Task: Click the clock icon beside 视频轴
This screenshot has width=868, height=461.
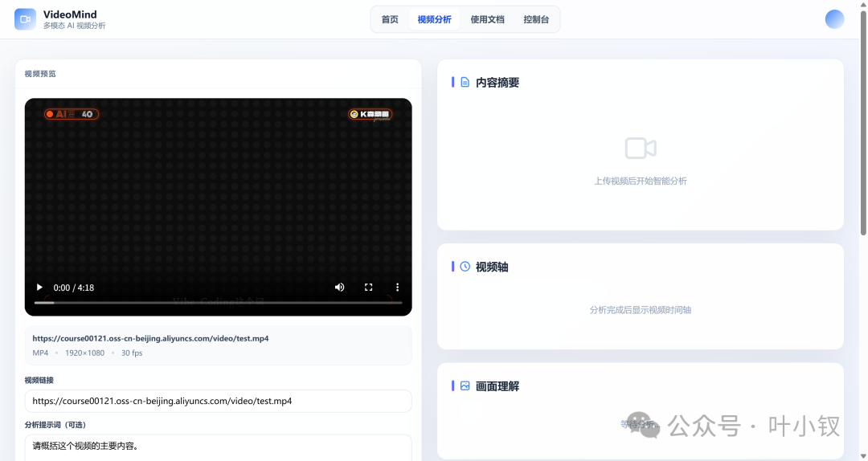Action: pos(465,267)
